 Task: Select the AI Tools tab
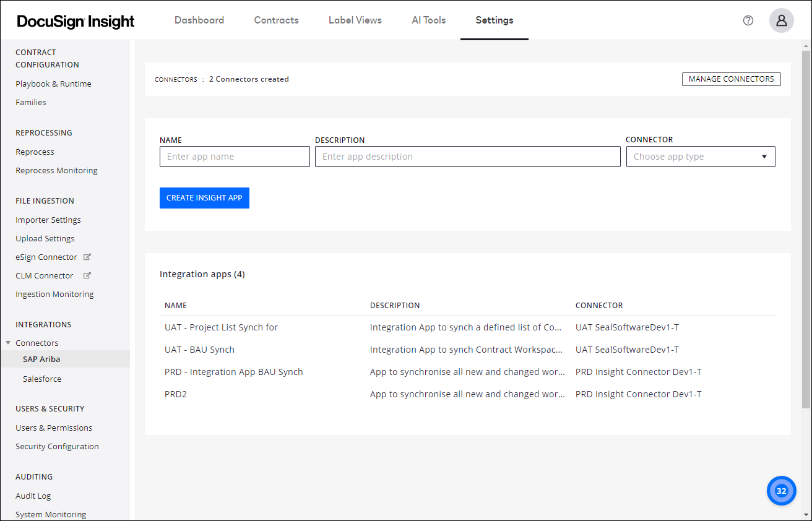[429, 20]
